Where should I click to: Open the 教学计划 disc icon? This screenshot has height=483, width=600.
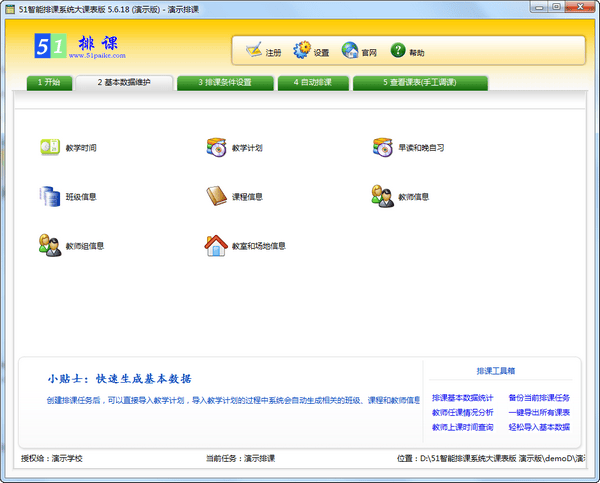click(x=217, y=148)
